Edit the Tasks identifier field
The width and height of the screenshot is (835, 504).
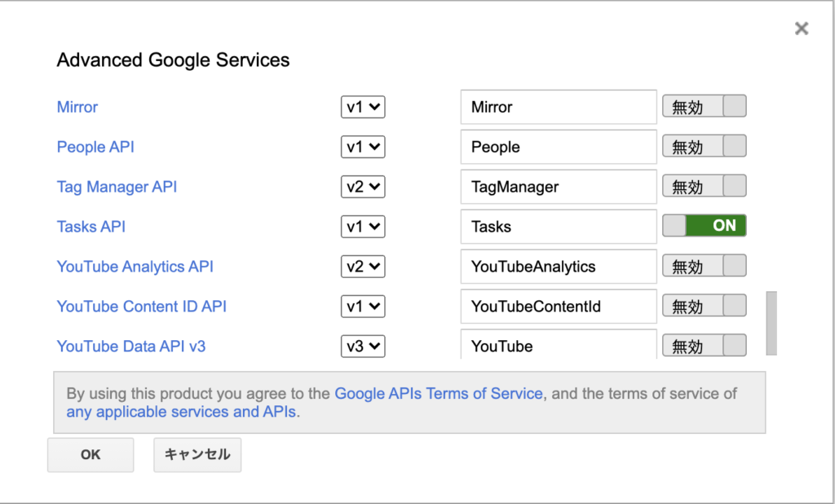(559, 227)
